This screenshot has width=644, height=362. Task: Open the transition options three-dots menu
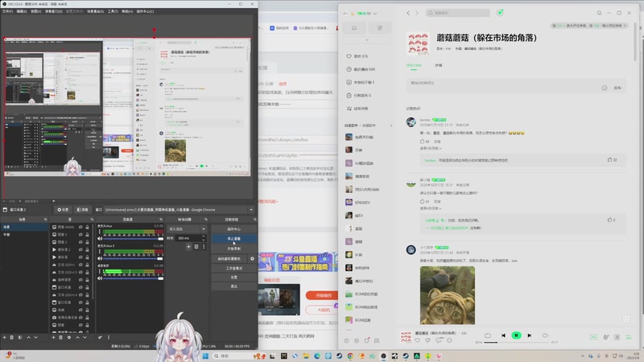click(204, 247)
